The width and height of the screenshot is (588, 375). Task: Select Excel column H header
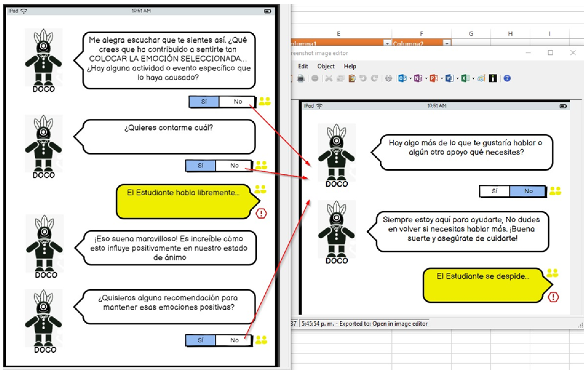coord(510,34)
